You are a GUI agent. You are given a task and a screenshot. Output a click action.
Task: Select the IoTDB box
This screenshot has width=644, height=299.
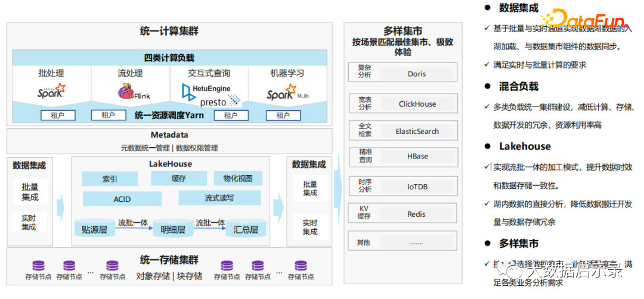[416, 186]
